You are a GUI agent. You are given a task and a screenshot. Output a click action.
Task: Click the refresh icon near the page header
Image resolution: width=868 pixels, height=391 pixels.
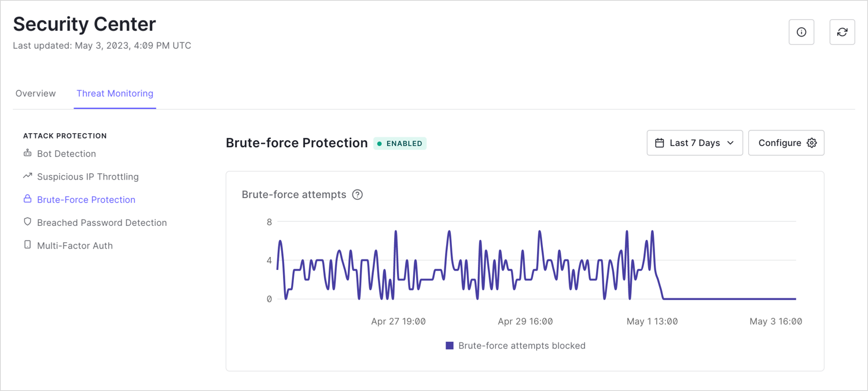[x=842, y=32]
